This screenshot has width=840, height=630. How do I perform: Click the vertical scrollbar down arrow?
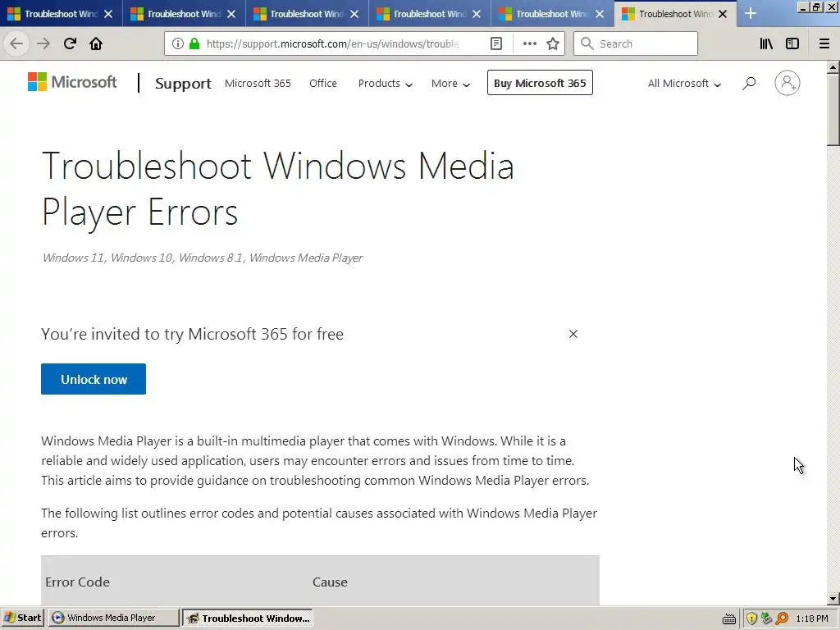click(833, 598)
